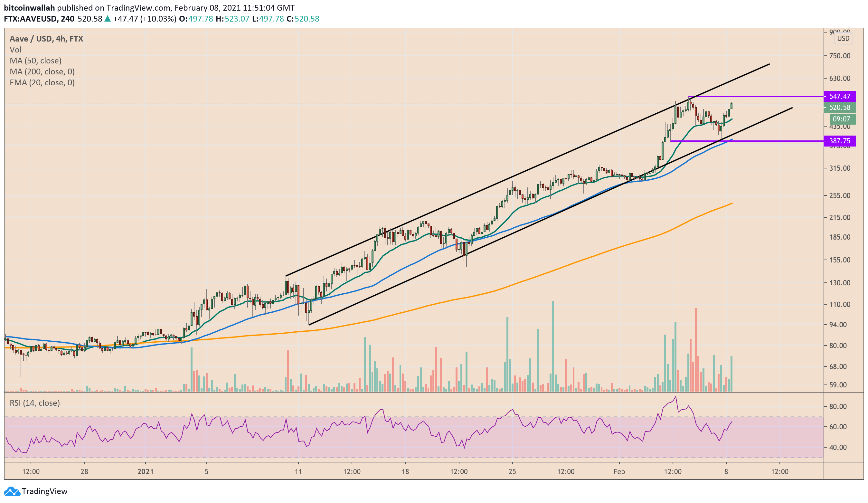Click the purple 387.75 price label
Viewport: 868px width, 503px height.
(839, 141)
